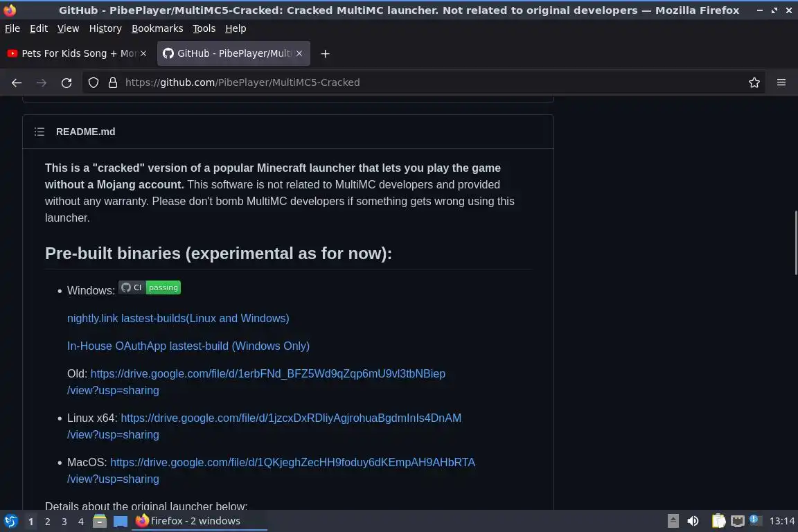Switch to workspace 1
The image size is (798, 532).
[x=30, y=522]
